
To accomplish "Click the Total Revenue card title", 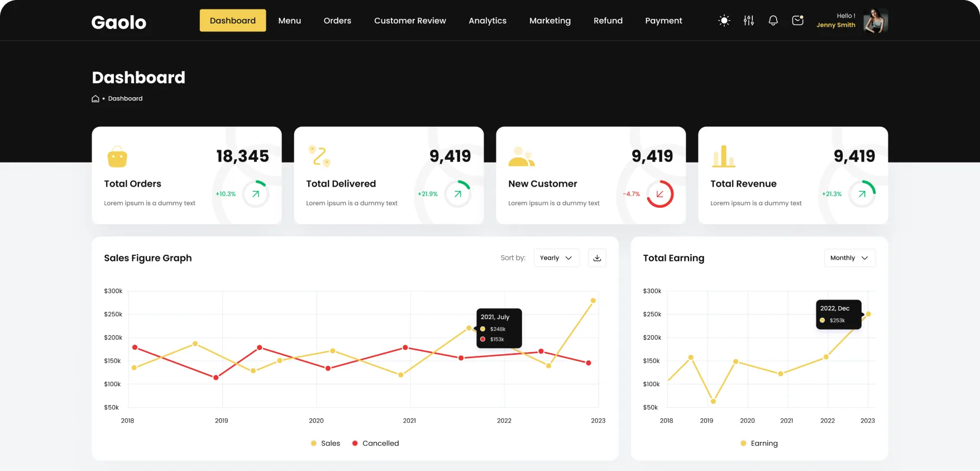I will [744, 184].
